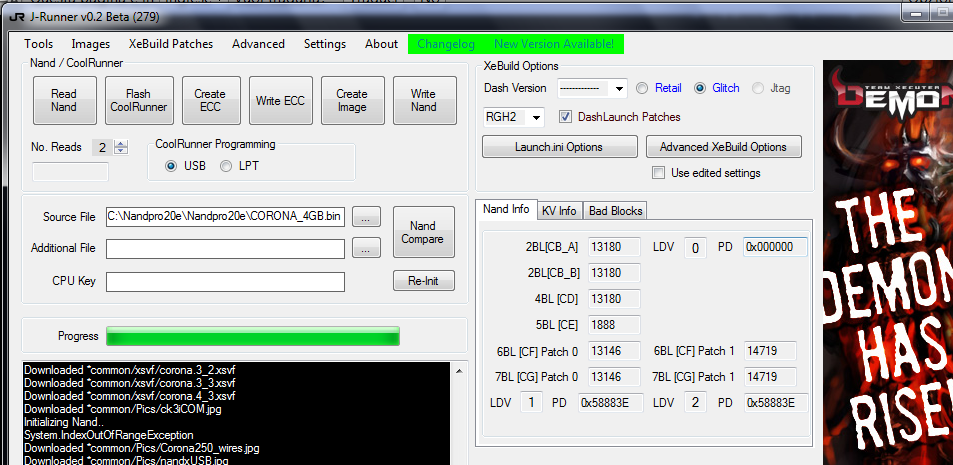Viewport: 953px width, 465px height.
Task: Open the XeBuild Patches menu
Action: point(170,44)
